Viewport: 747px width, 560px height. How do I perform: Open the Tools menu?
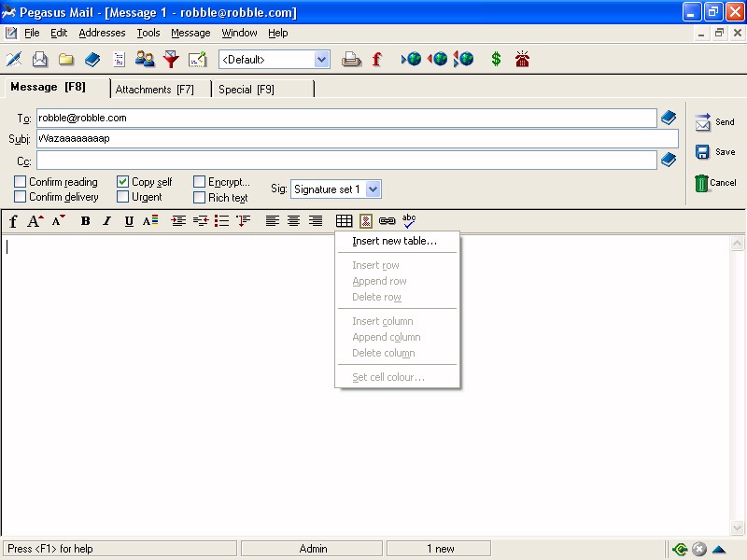pyautogui.click(x=148, y=33)
